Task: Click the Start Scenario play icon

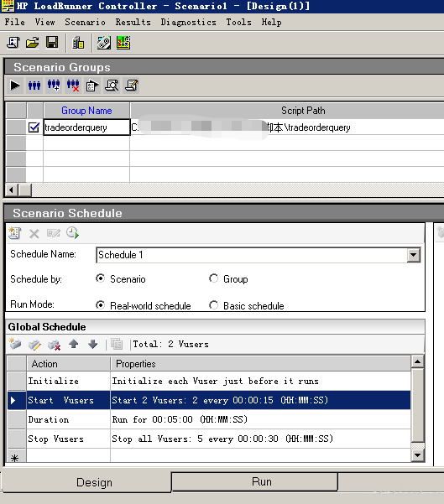Action: pyautogui.click(x=15, y=86)
